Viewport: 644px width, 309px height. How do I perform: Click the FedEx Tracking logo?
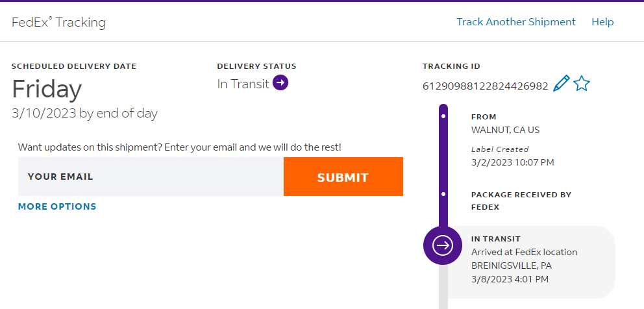point(58,23)
